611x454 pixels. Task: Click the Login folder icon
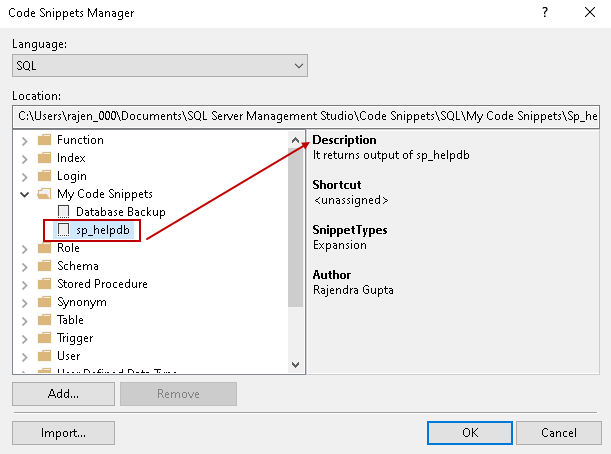coord(43,176)
